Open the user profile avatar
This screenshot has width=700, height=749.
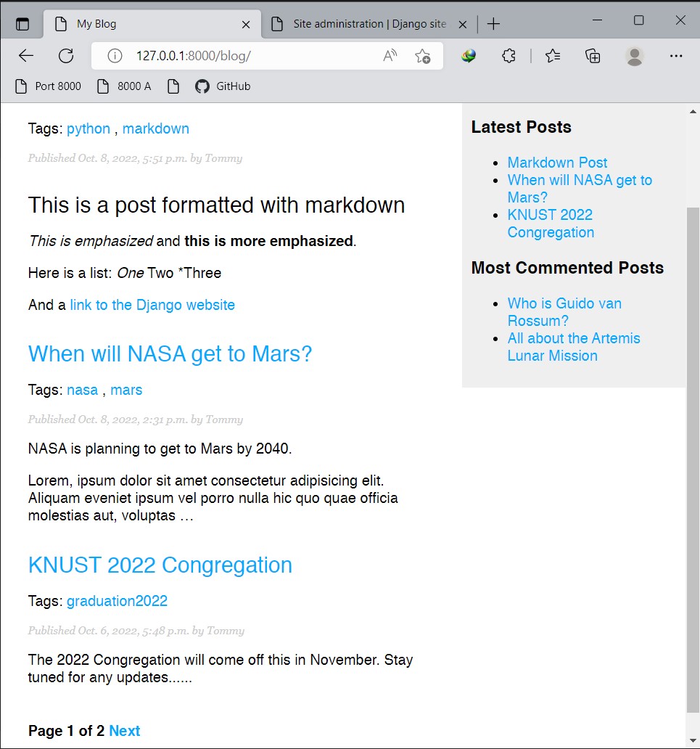(x=635, y=56)
